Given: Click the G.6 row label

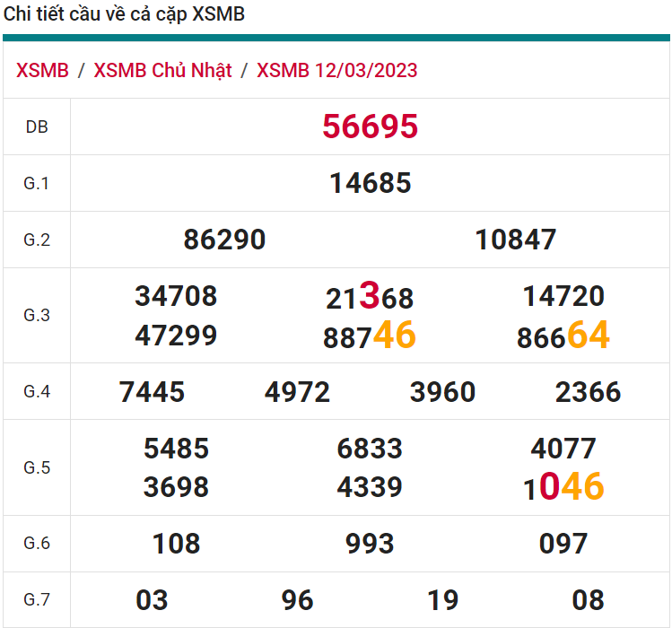Looking at the screenshot, I should (37, 544).
